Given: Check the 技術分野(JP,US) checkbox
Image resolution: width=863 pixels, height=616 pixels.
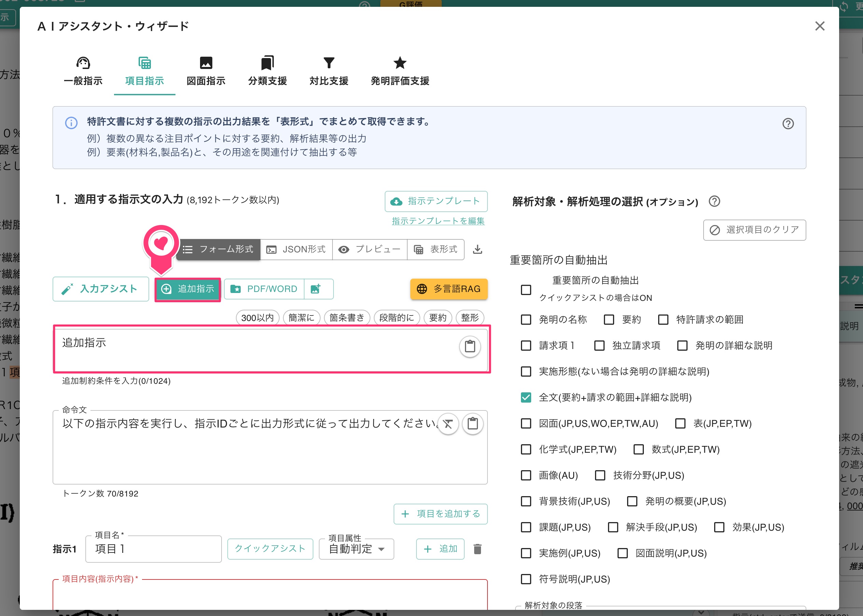Looking at the screenshot, I should click(600, 475).
